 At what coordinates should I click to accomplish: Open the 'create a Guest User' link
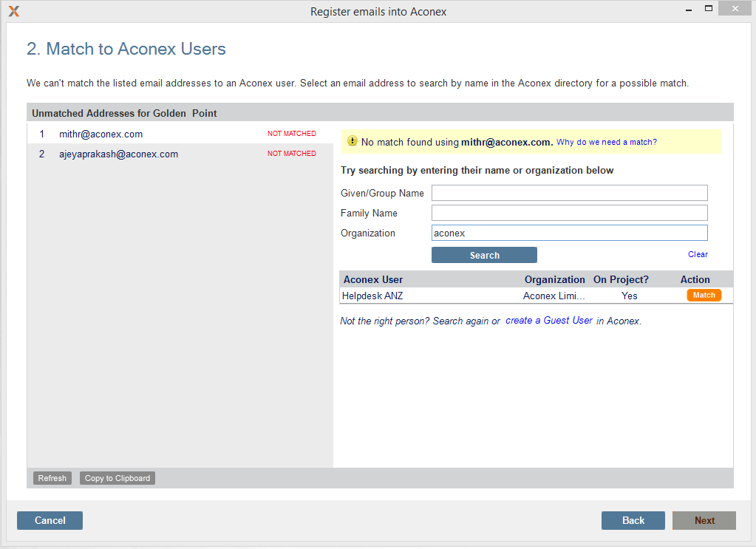[548, 321]
